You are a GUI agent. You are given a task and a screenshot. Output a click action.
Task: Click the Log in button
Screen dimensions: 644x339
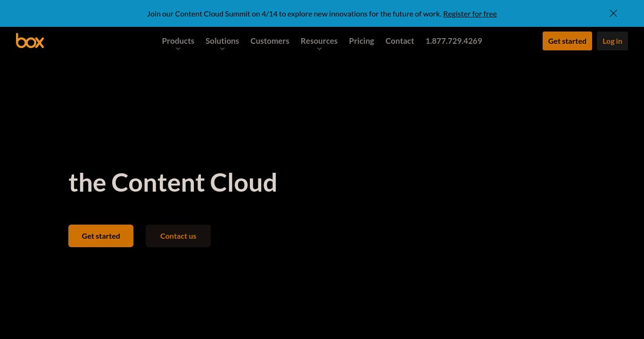pos(612,41)
